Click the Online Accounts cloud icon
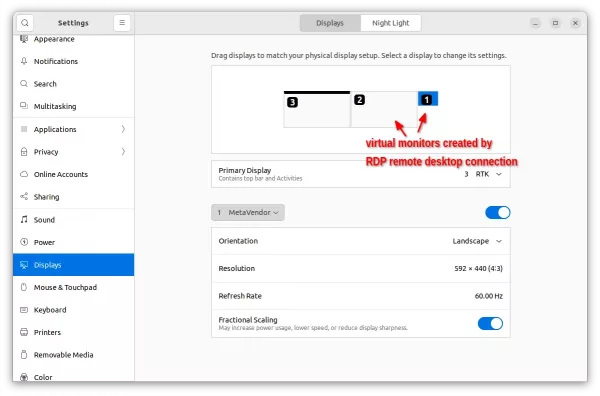 [x=24, y=174]
